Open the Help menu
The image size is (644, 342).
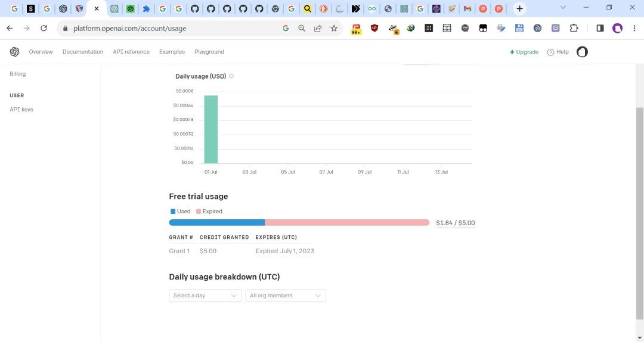click(x=558, y=52)
